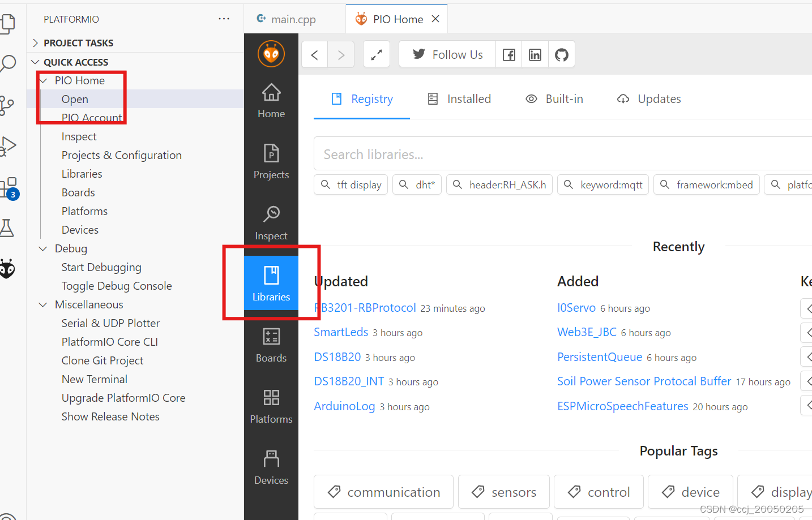Open the Libraries panel in PIO Home
Screen dimensions: 812x520
tap(271, 282)
